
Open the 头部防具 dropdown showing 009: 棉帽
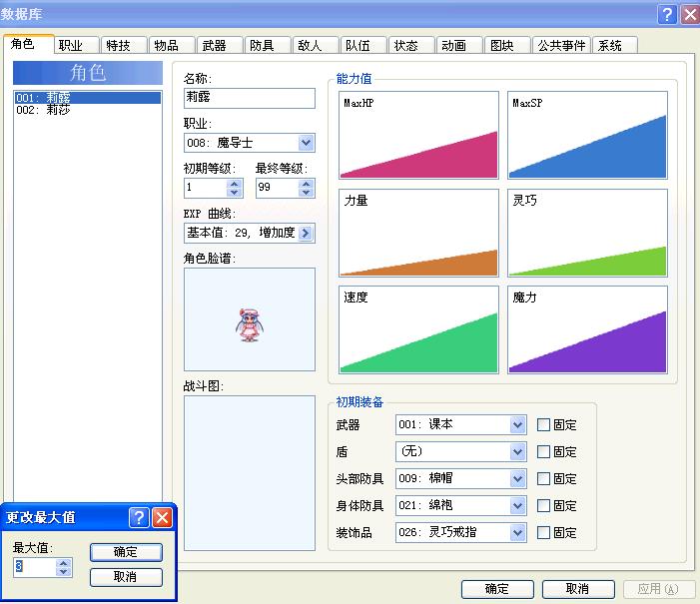click(x=460, y=478)
